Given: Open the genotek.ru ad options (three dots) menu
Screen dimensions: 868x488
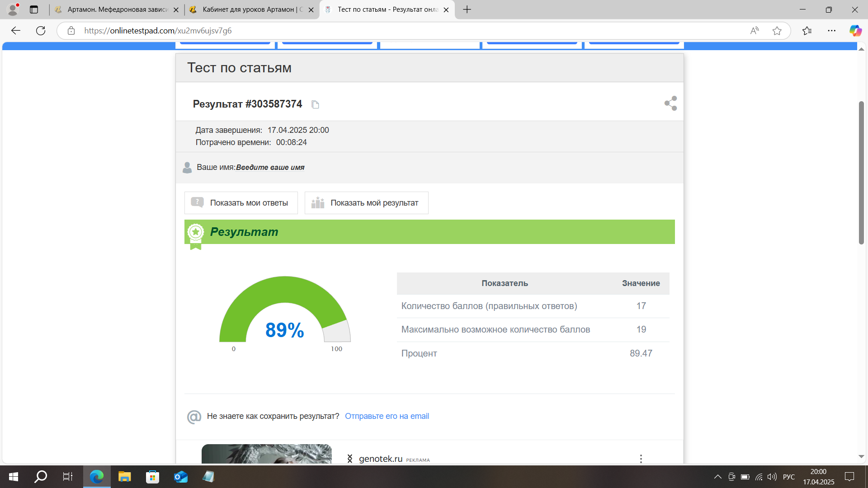Looking at the screenshot, I should [x=641, y=459].
